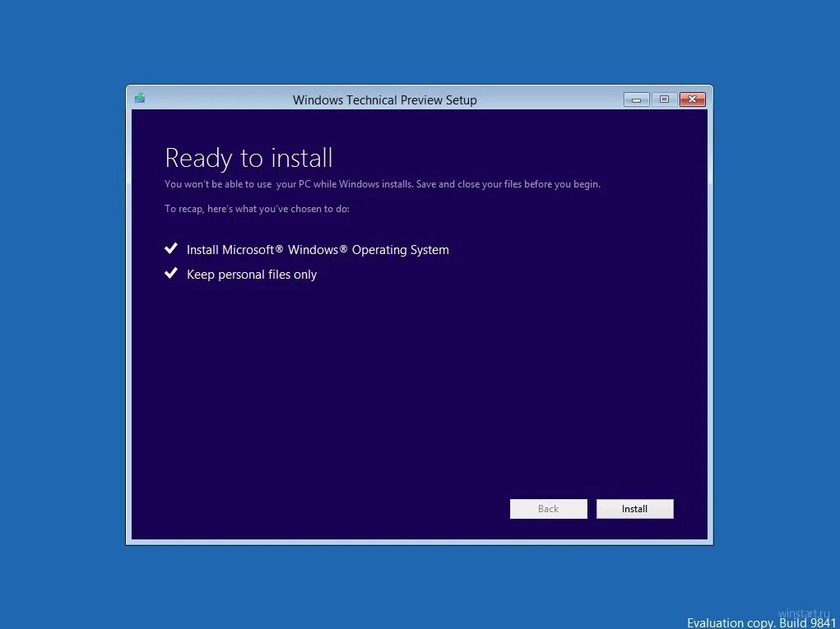840x629 pixels.
Task: Minimize the Windows Technical Preview Setup window
Action: click(637, 99)
